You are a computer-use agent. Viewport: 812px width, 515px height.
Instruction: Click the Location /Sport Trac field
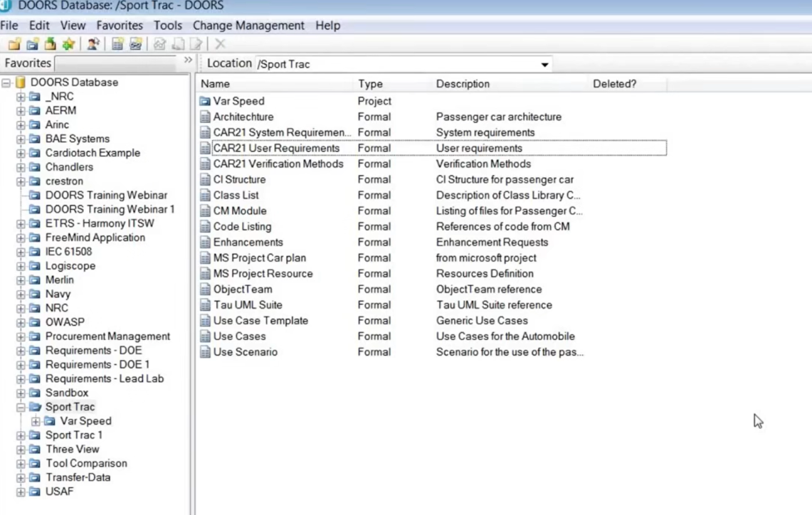[404, 64]
